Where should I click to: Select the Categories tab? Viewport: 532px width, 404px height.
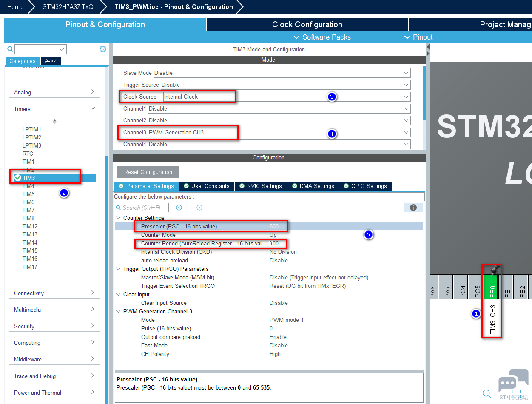tap(23, 61)
